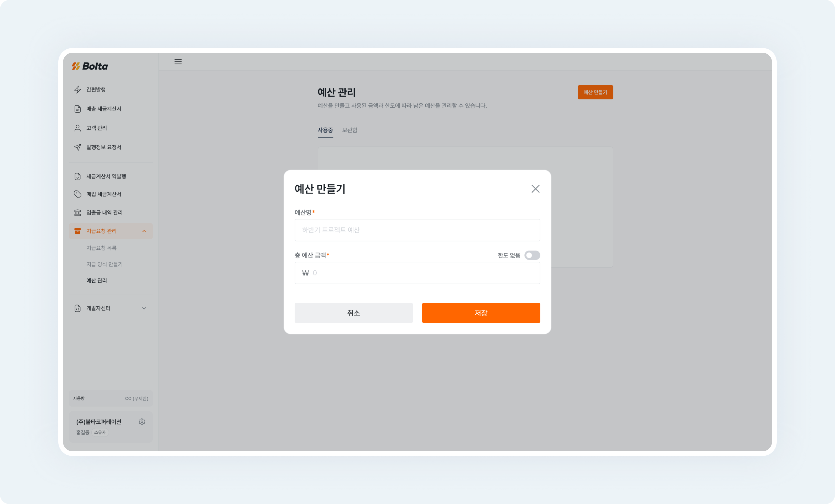835x504 pixels.
Task: Collapse the 지급요청 관리 section
Action: (144, 231)
